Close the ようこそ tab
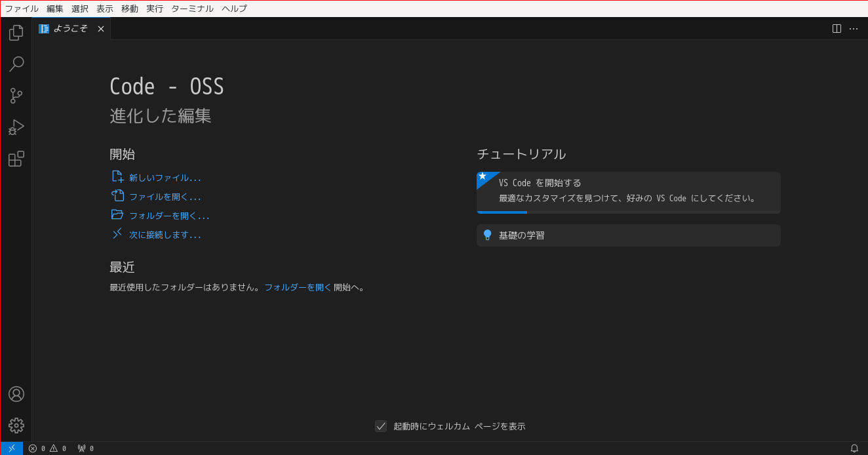 pyautogui.click(x=101, y=29)
